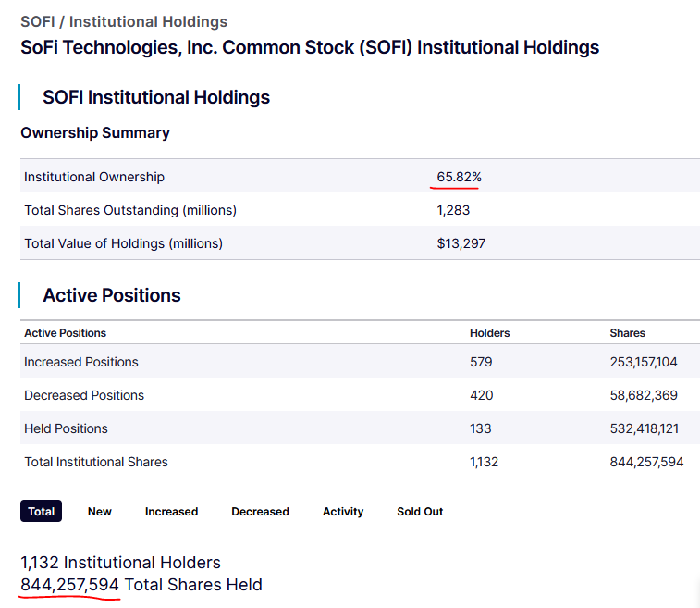The image size is (700, 608).
Task: Click the 579 holders value
Action: 481,362
